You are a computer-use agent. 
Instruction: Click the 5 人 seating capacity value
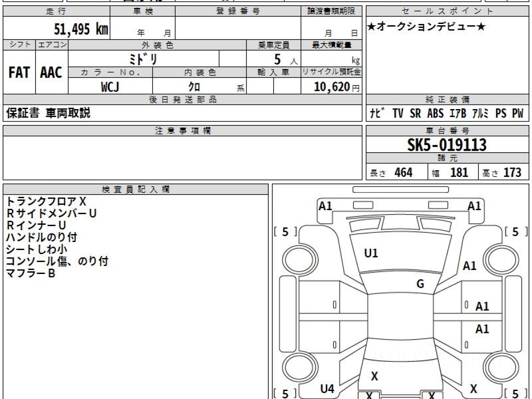286,59
